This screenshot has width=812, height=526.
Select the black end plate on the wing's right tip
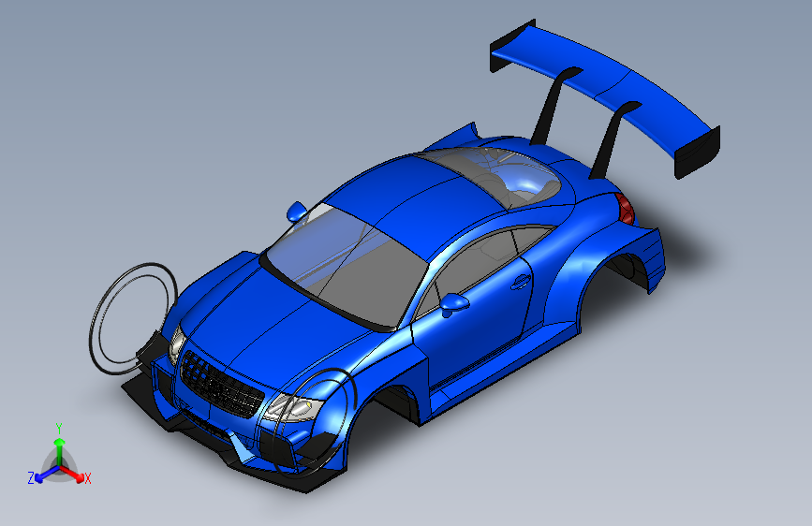click(698, 152)
